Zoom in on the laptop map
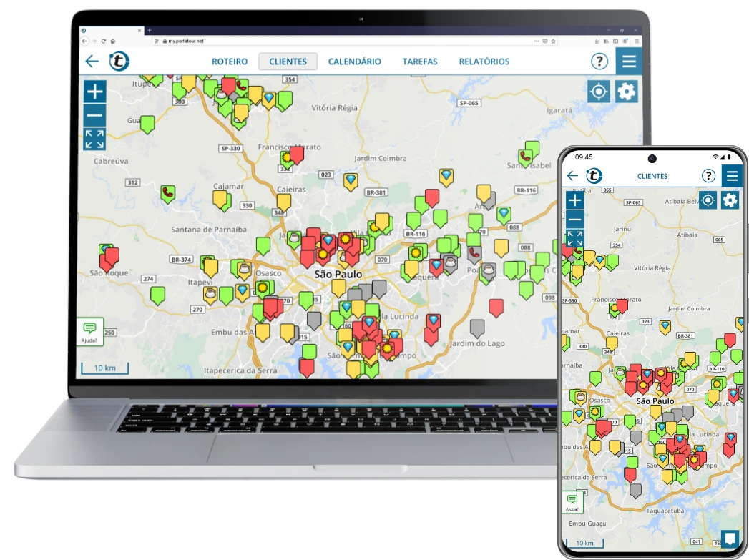The image size is (749, 560). tap(94, 91)
